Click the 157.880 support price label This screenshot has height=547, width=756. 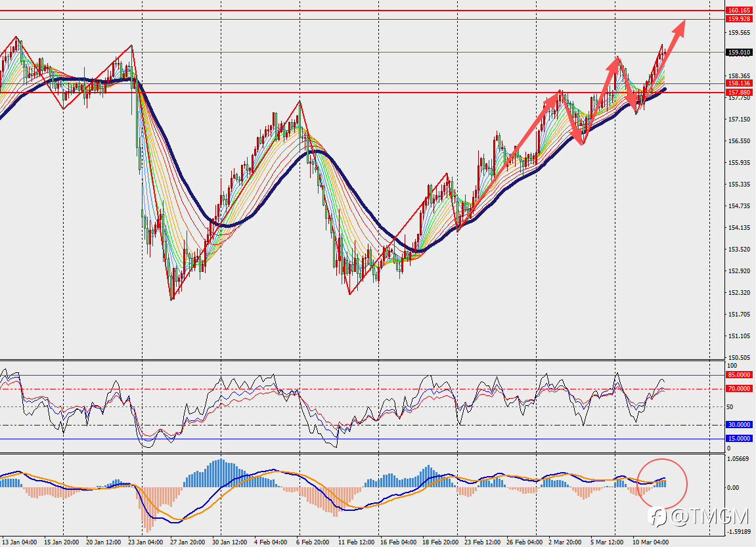tap(739, 92)
